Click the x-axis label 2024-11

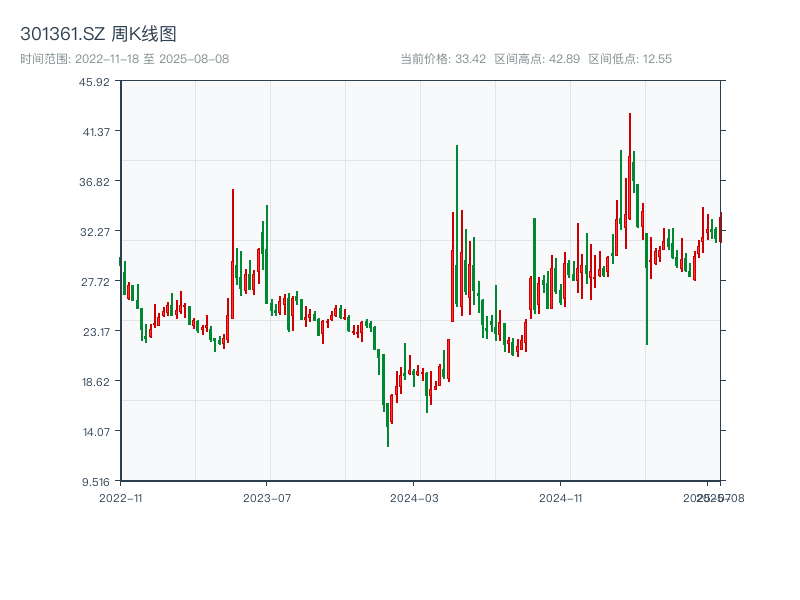[560, 498]
